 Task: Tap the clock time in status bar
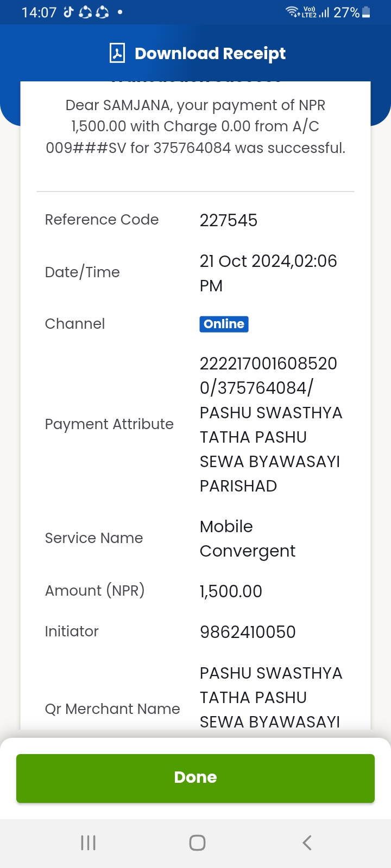pos(39,12)
